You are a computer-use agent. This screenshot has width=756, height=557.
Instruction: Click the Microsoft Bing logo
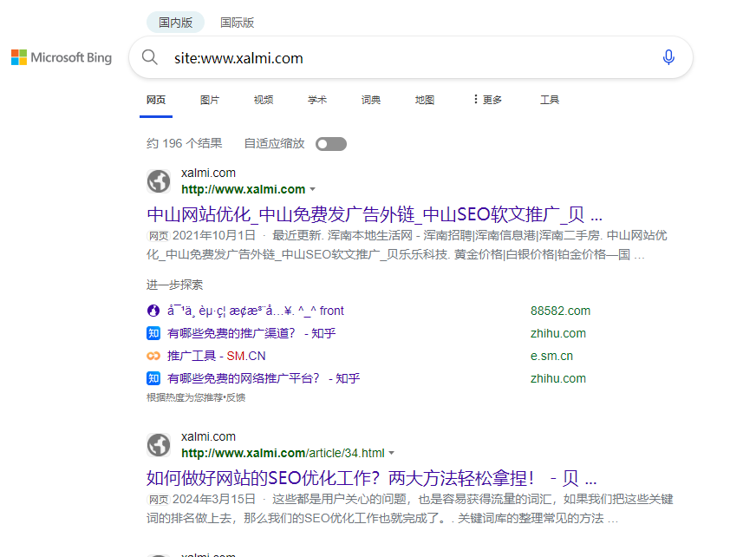62,57
